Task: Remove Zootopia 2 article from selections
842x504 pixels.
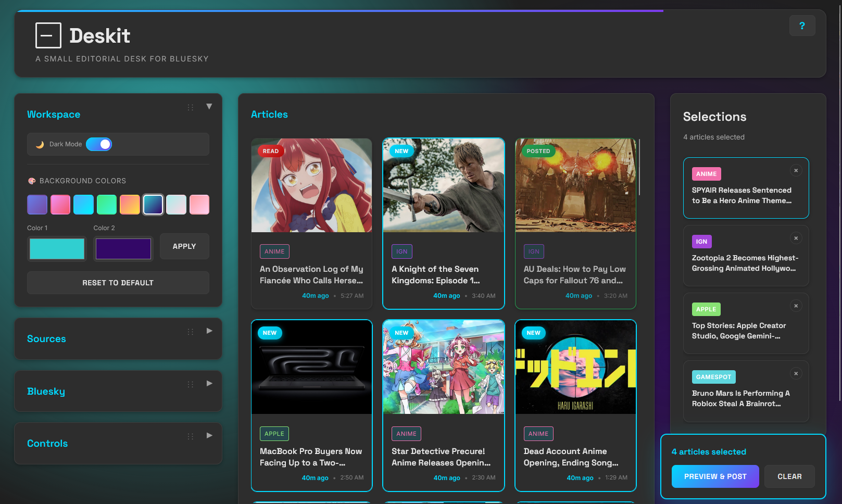Action: pyautogui.click(x=796, y=238)
